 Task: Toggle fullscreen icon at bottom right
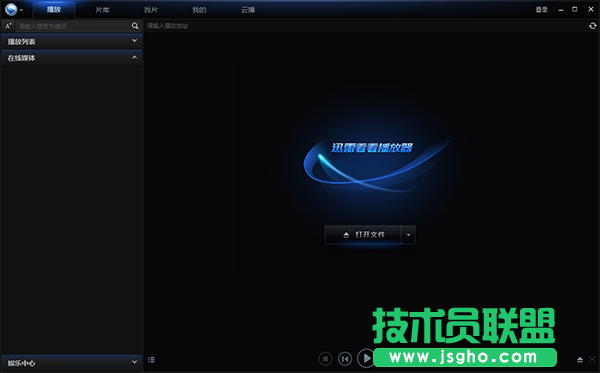click(x=592, y=360)
